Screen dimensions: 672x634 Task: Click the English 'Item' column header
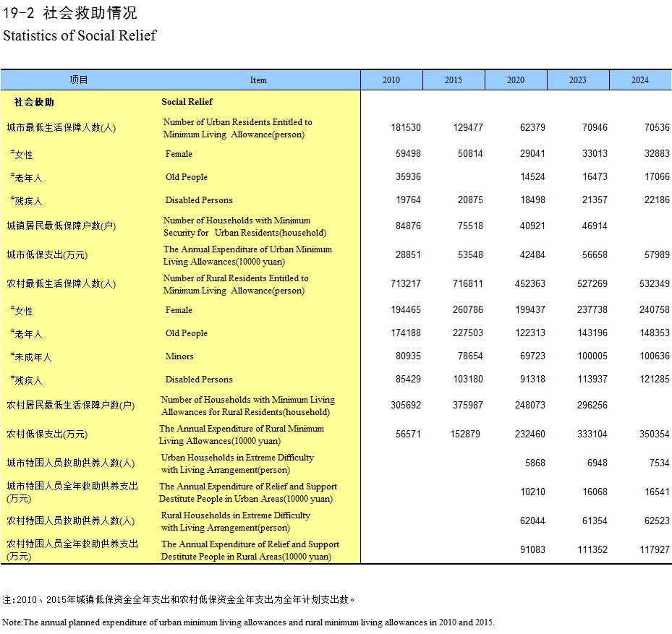[258, 80]
